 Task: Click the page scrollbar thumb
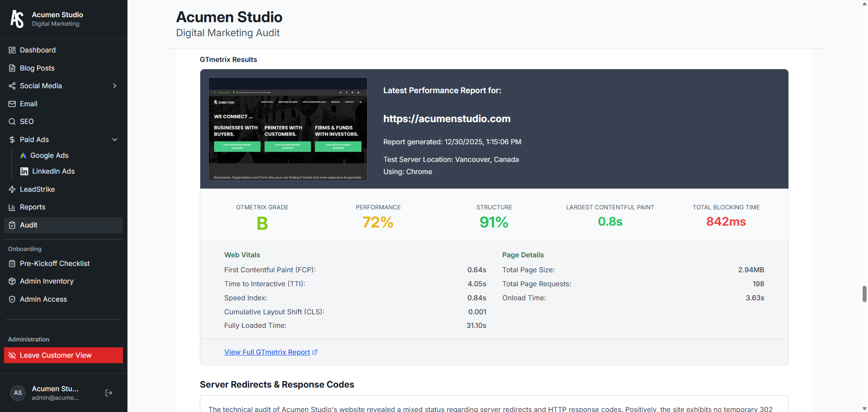(x=864, y=294)
